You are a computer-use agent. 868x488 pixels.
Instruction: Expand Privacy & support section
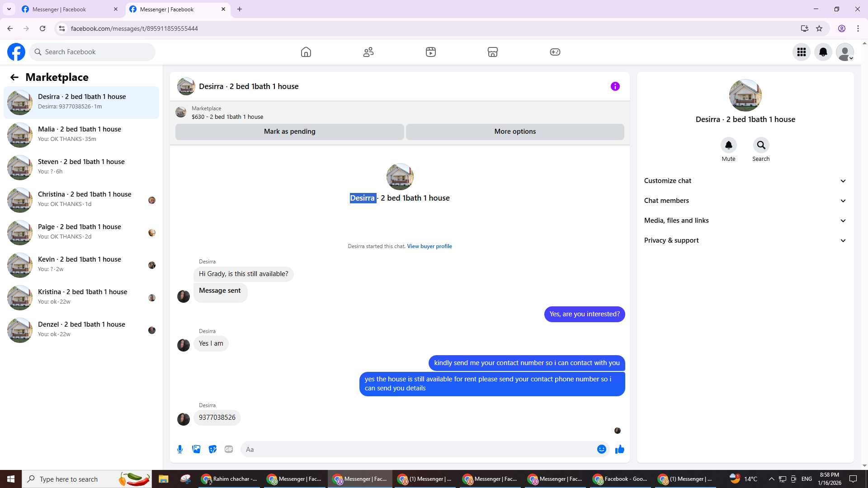click(x=745, y=240)
